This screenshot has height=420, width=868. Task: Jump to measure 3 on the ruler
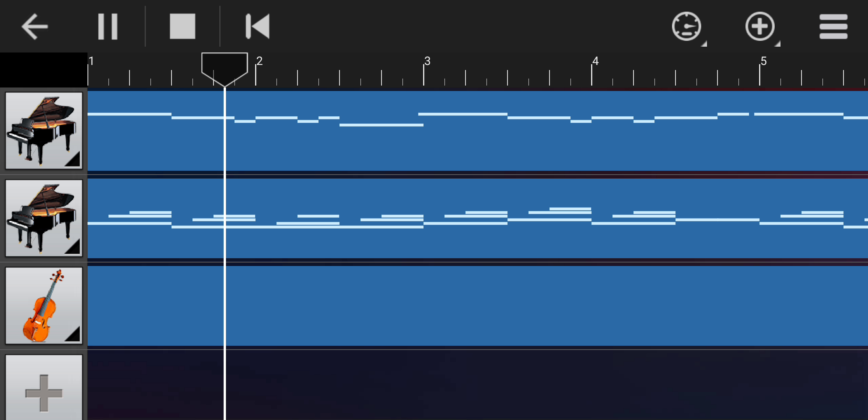click(427, 61)
